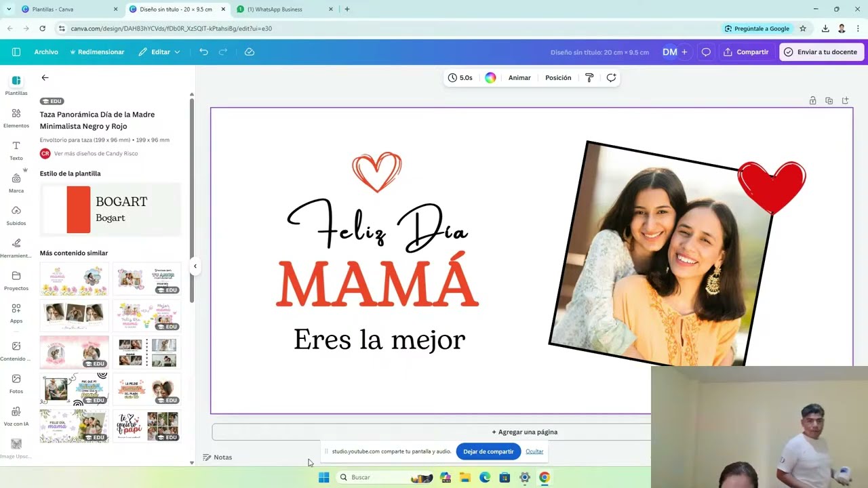Add page icon above canvas

845,101
